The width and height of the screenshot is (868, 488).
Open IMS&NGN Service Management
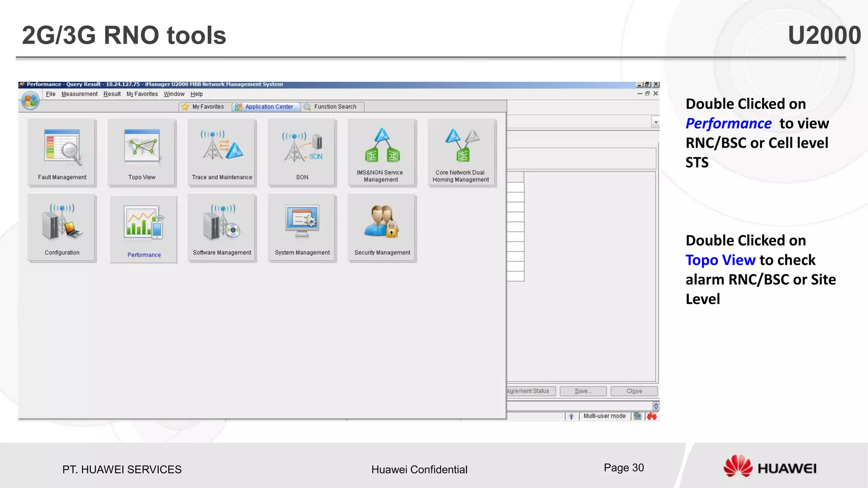tap(381, 153)
